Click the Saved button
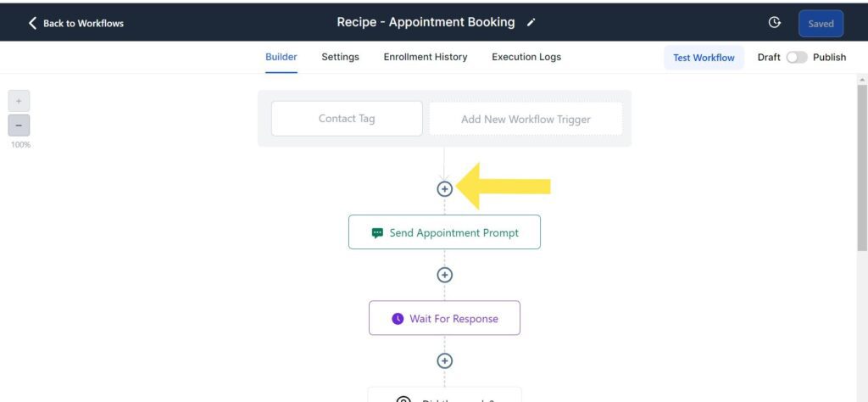Screen dimensions: 868x402 (x=821, y=24)
